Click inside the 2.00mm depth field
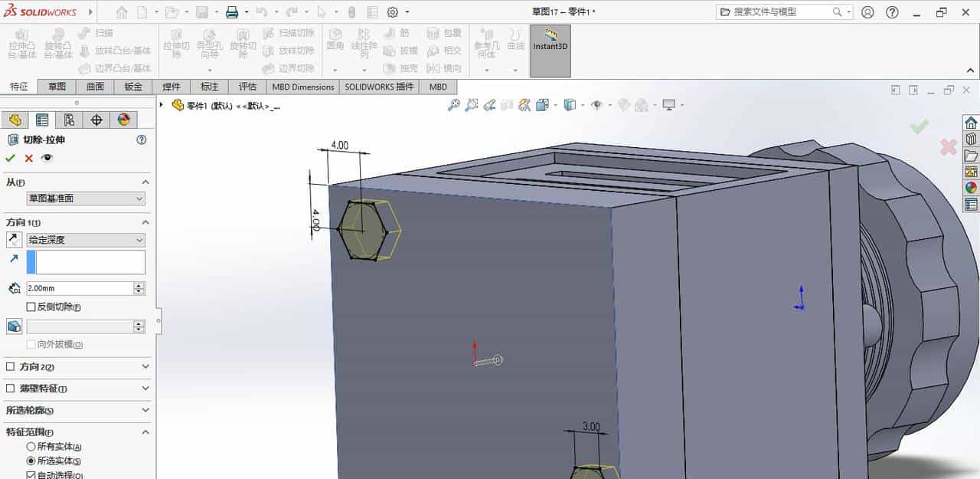The image size is (980, 479). coord(80,288)
